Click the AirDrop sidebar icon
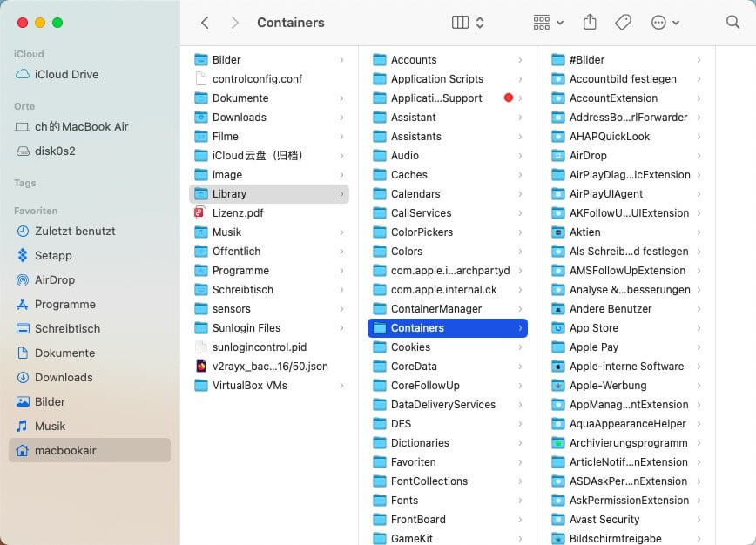756x545 pixels. point(23,280)
